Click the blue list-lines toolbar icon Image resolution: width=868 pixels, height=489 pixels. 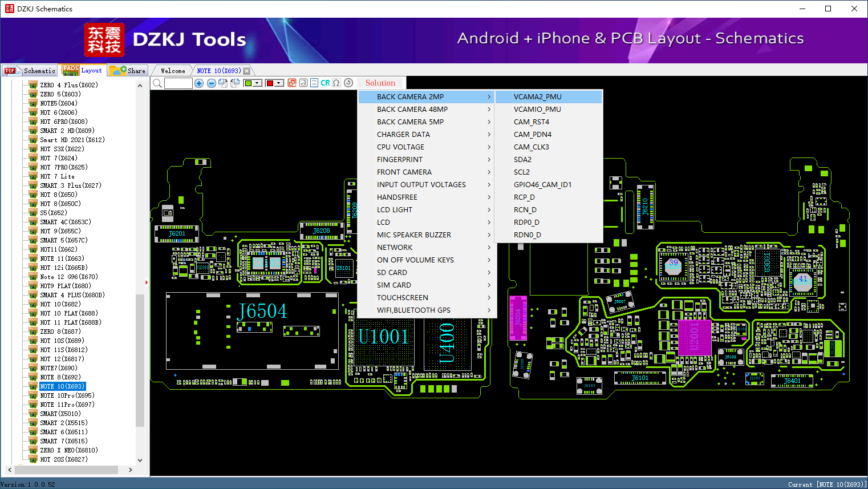(x=314, y=83)
